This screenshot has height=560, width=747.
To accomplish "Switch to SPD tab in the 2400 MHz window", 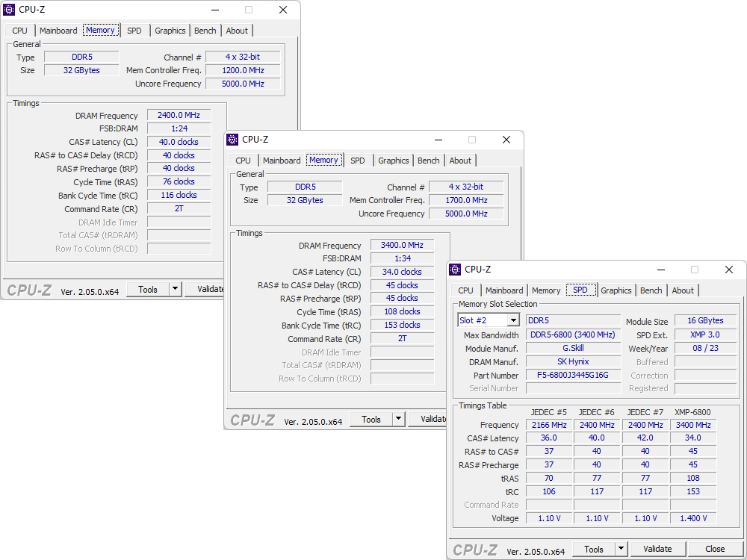I will 134,31.
